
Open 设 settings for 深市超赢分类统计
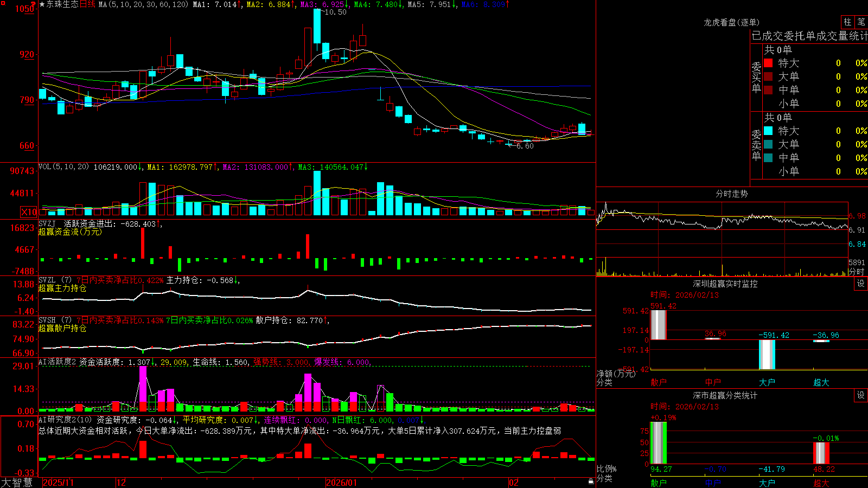point(861,395)
